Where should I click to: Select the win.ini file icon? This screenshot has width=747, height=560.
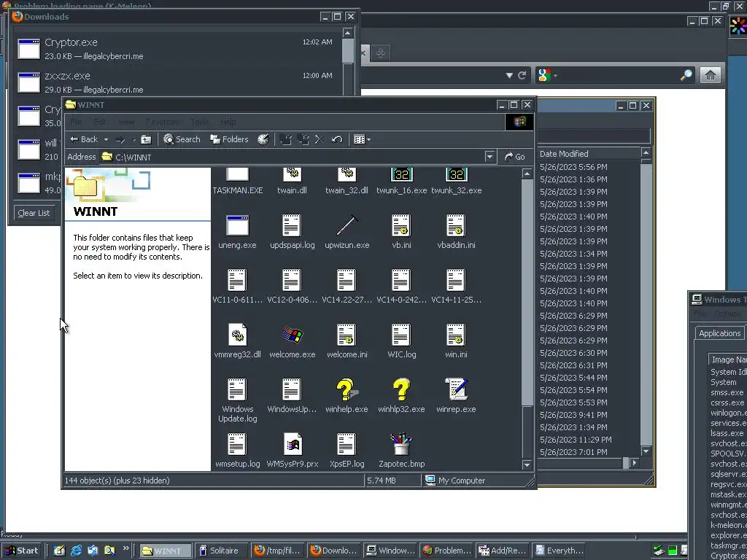click(456, 335)
